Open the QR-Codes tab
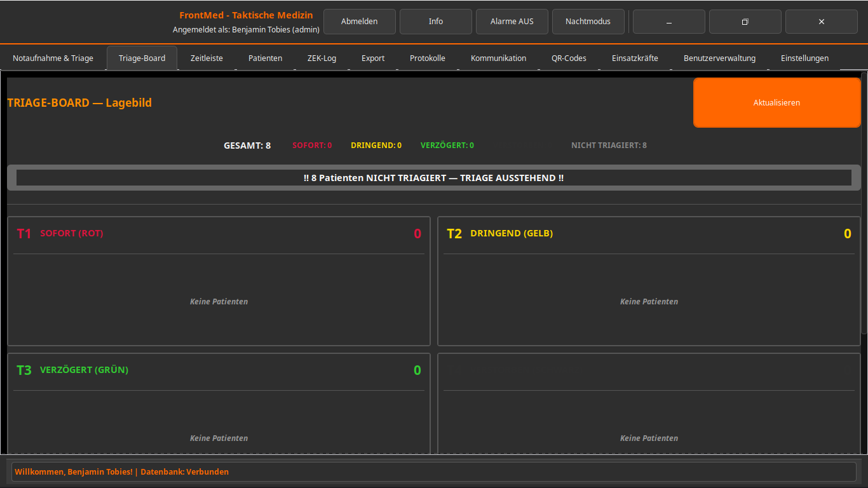 569,58
